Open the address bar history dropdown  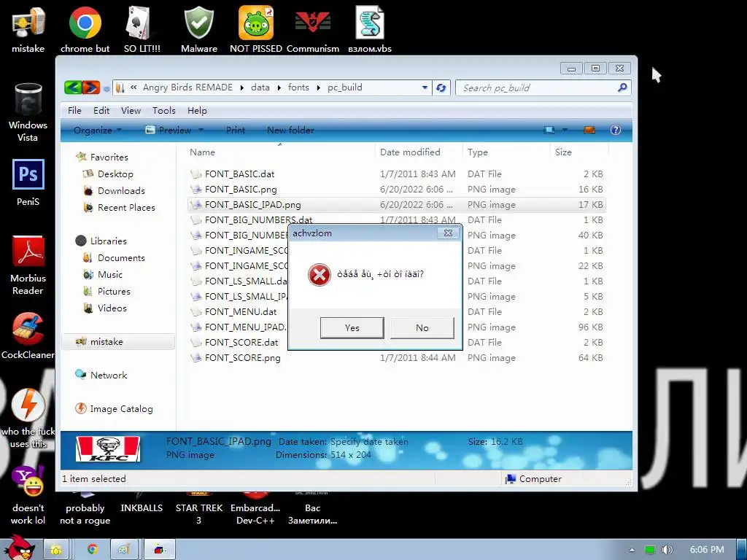425,87
